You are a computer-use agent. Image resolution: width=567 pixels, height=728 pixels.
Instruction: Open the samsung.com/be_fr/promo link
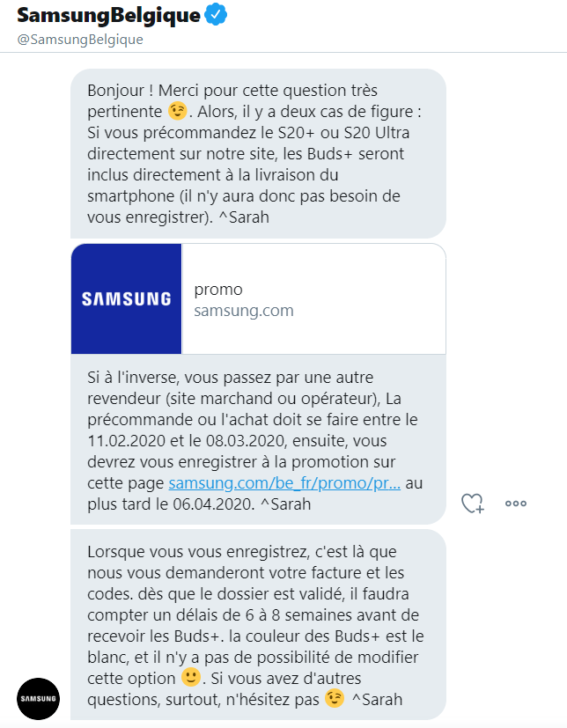tap(284, 483)
